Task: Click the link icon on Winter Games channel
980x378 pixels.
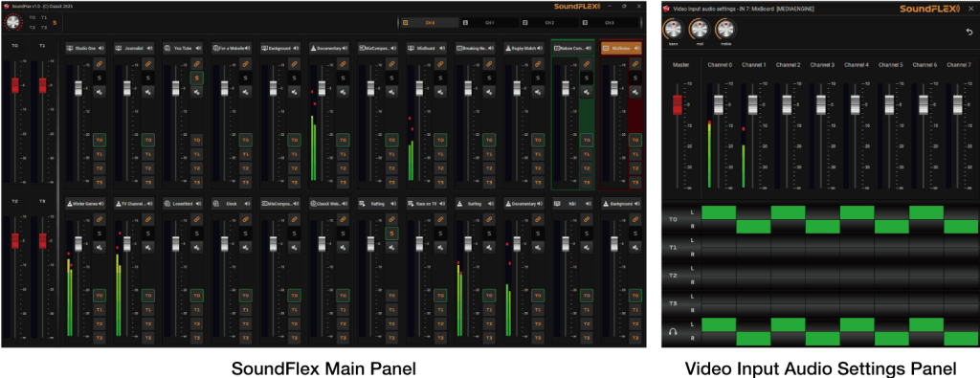Action: pos(100,219)
